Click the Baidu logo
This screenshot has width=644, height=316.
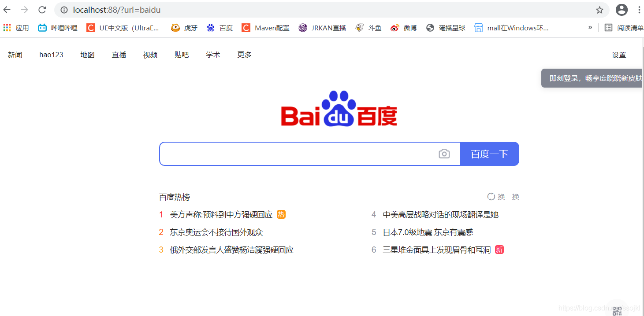[339, 108]
